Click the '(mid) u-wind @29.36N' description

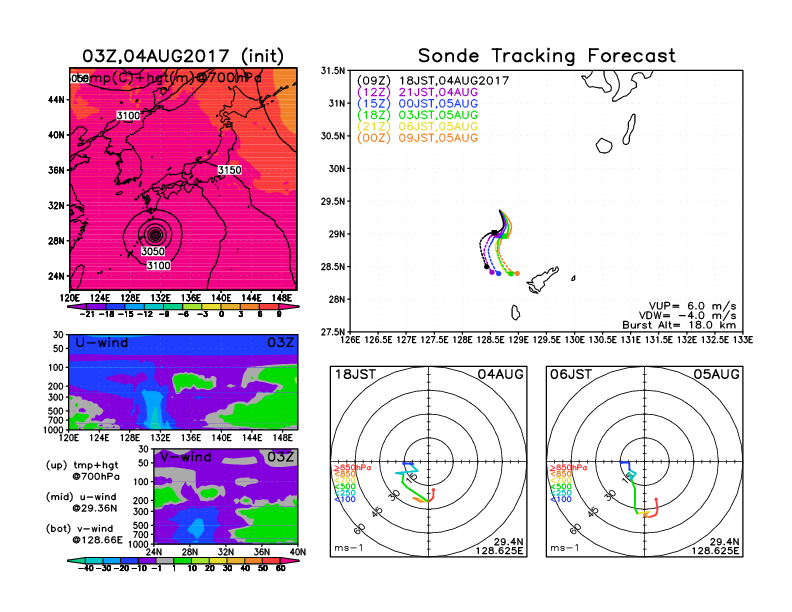coord(81,502)
